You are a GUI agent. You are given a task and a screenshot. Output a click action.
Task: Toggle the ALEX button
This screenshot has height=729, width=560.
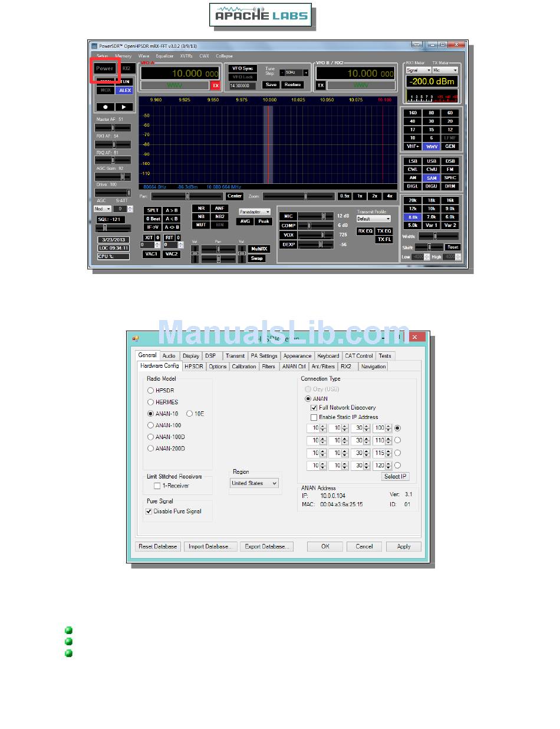coord(124,90)
